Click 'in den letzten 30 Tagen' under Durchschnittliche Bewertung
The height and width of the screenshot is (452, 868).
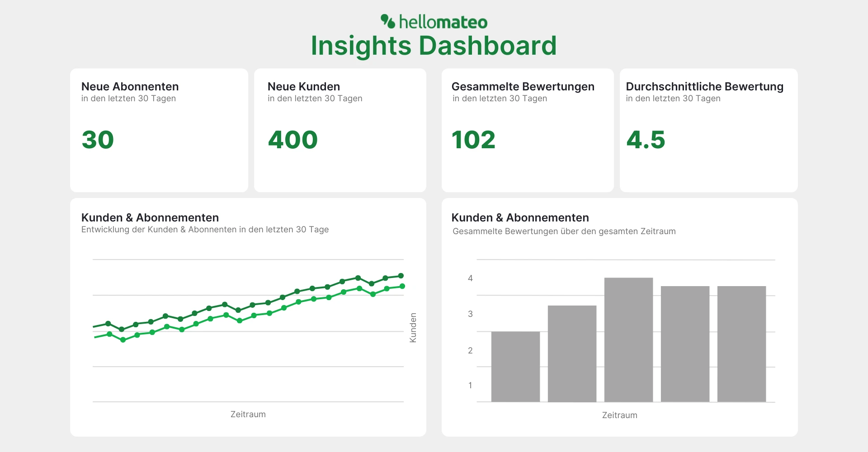pyautogui.click(x=673, y=99)
